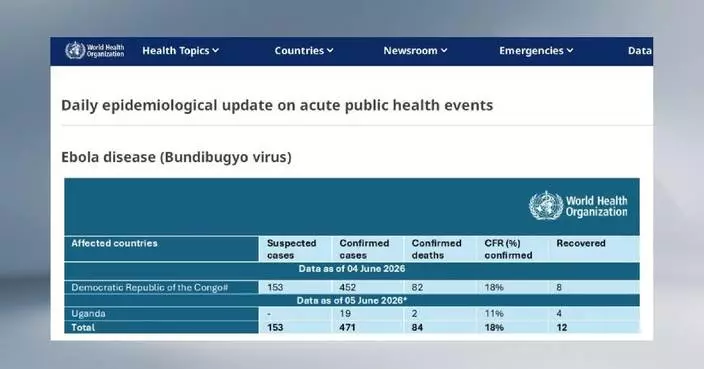Viewport: 704px width, 369px height.
Task: Open the Newsroom menu
Action: click(415, 51)
